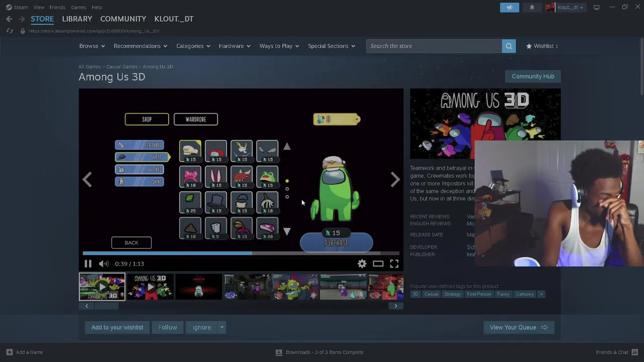
Task: Enter fullscreen on the video player
Action: point(394,263)
